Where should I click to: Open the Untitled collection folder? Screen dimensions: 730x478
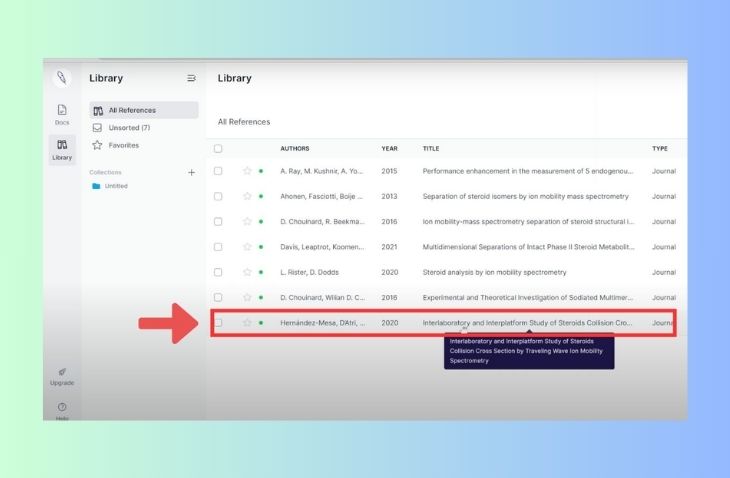coord(115,186)
